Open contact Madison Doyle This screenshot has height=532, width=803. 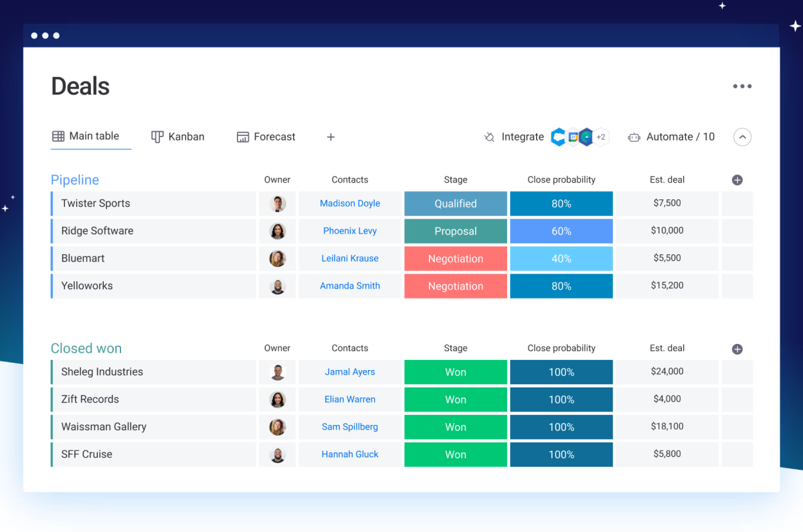pyautogui.click(x=350, y=203)
